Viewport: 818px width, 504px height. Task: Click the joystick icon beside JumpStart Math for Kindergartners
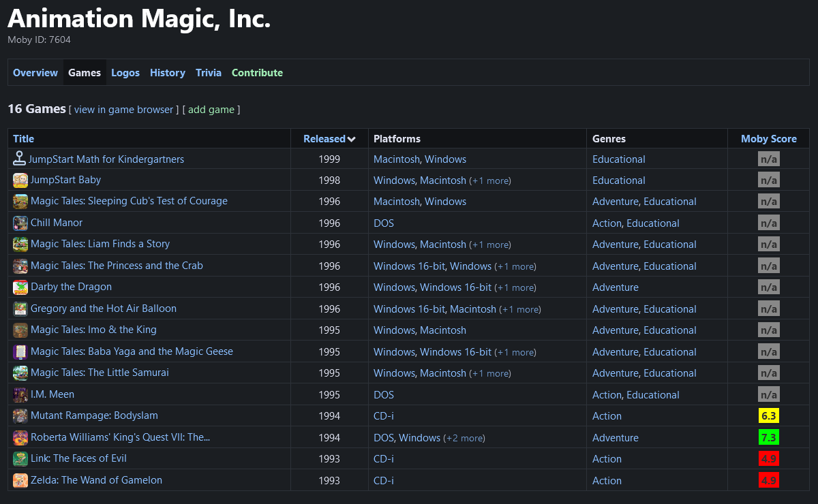pyautogui.click(x=20, y=159)
